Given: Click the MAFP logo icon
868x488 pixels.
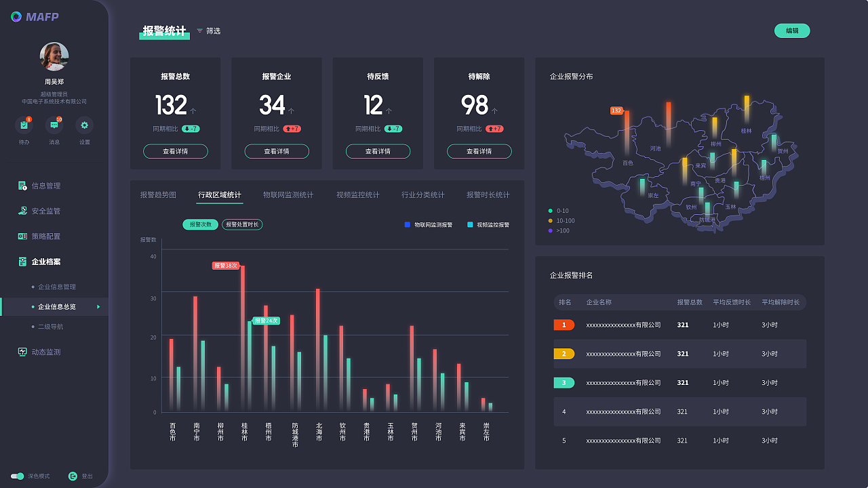Looking at the screenshot, I should tap(16, 17).
